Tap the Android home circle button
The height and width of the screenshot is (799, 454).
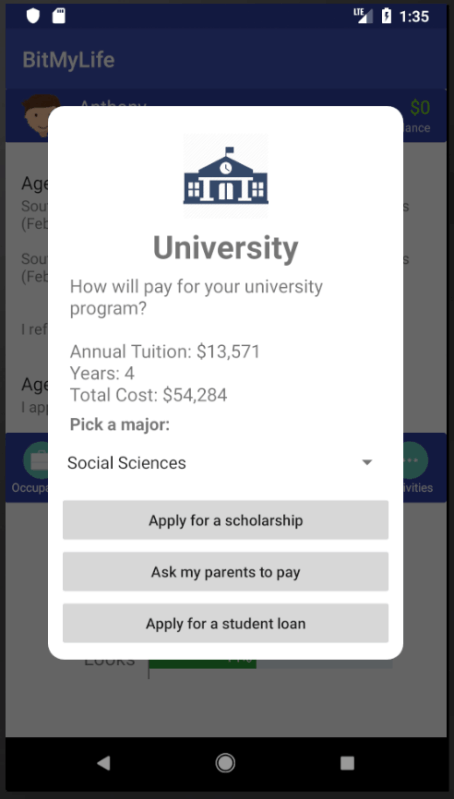coord(225,763)
